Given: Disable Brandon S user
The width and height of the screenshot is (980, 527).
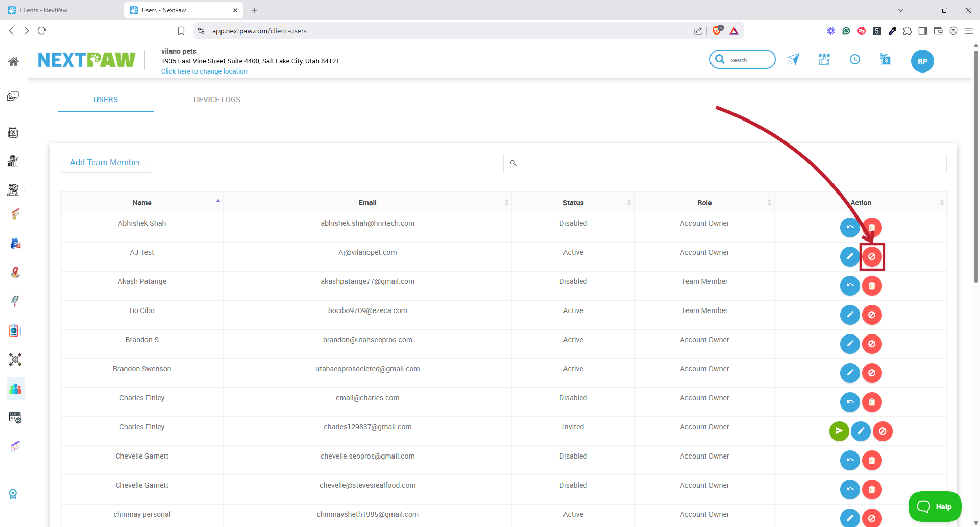Looking at the screenshot, I should 872,344.
